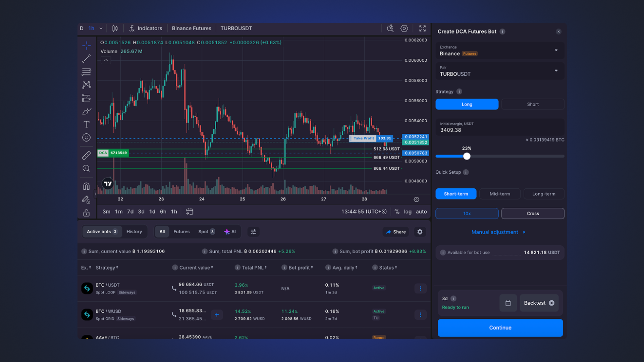Toggle log scale on the price axis
Screen dimensions: 644x362
point(408,212)
